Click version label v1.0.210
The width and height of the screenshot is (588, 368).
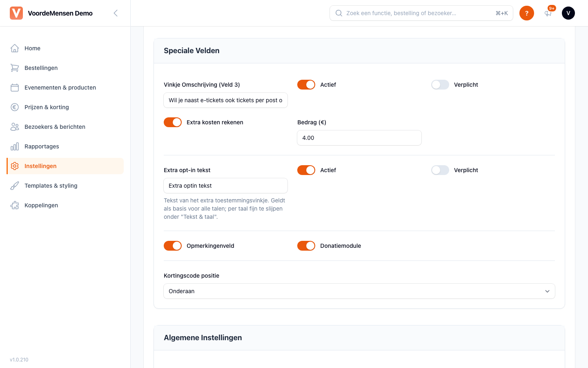19,360
